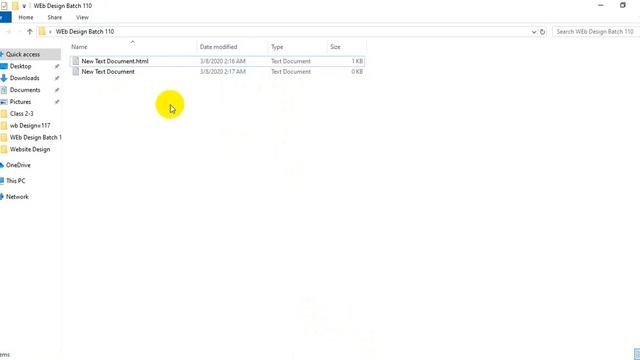Refresh the WEb Design Batch 110 folder

(x=542, y=32)
